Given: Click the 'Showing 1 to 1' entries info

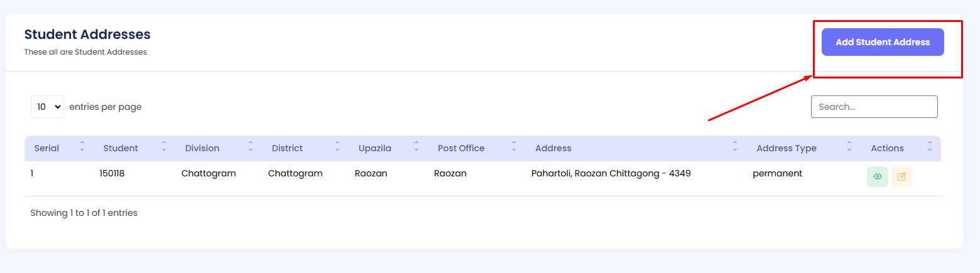Looking at the screenshot, I should 84,213.
